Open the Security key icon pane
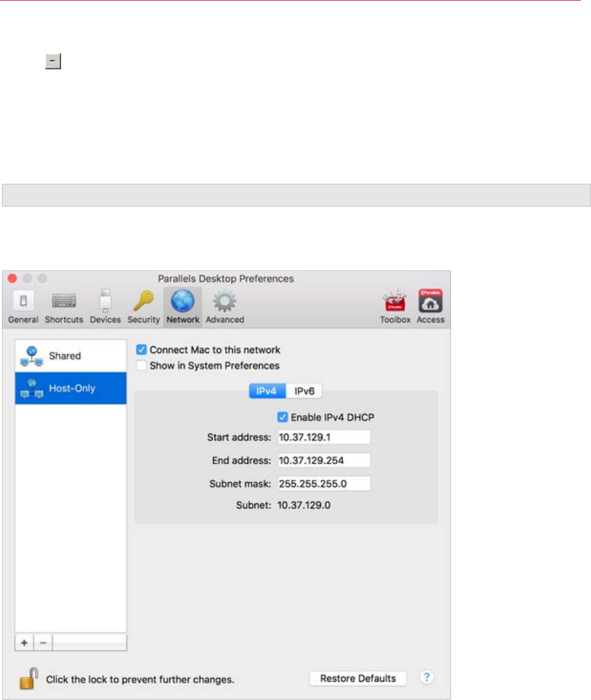 [x=143, y=307]
